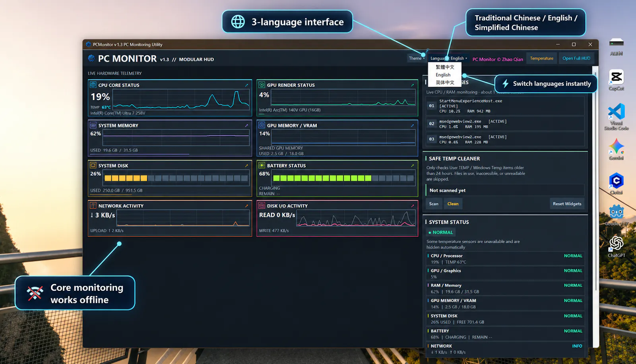Select 繁體中文 from language list

(x=445, y=67)
